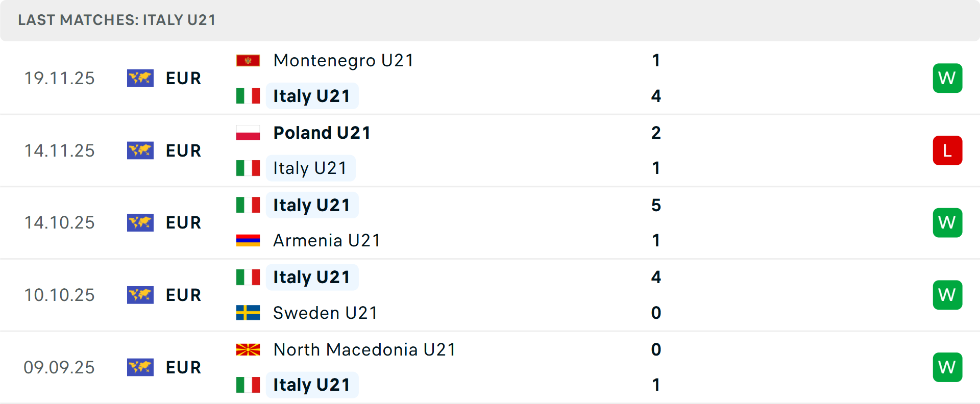
Task: Click the Sweden flag icon
Action: pyautogui.click(x=248, y=313)
